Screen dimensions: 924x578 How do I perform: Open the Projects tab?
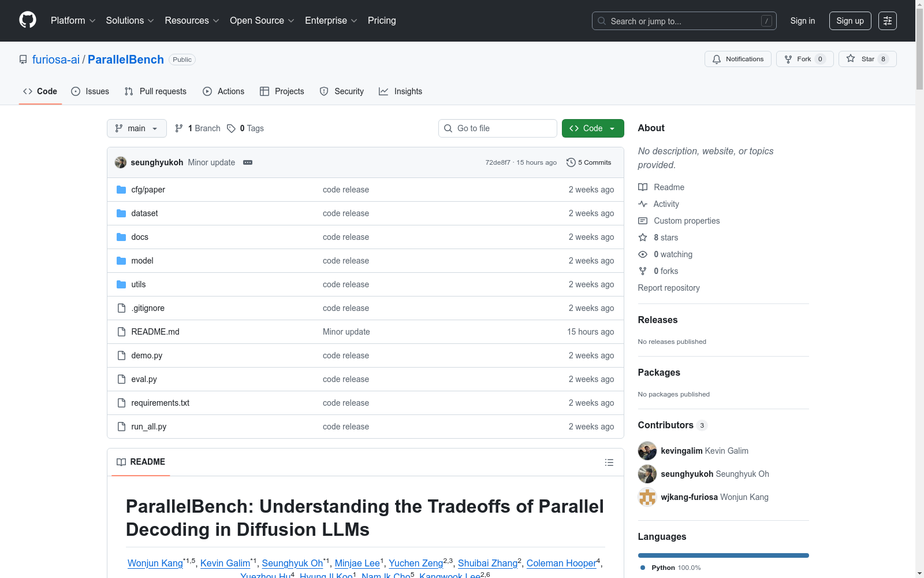click(282, 91)
